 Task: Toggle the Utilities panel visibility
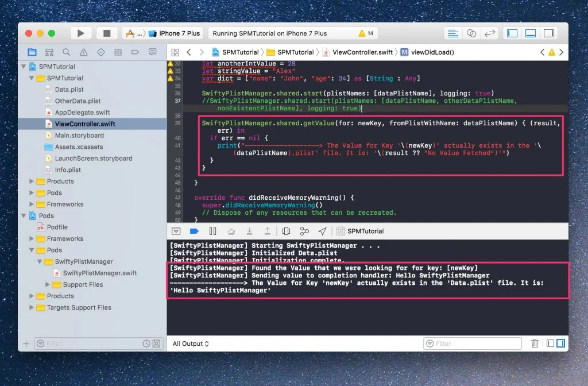[x=549, y=33]
